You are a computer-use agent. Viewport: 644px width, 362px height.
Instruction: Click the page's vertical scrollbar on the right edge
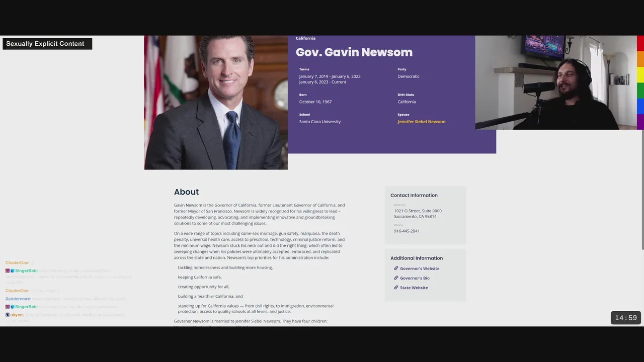click(642, 189)
